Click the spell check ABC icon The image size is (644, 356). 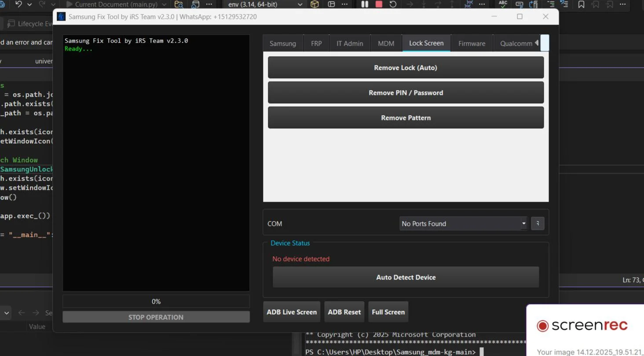point(503,4)
